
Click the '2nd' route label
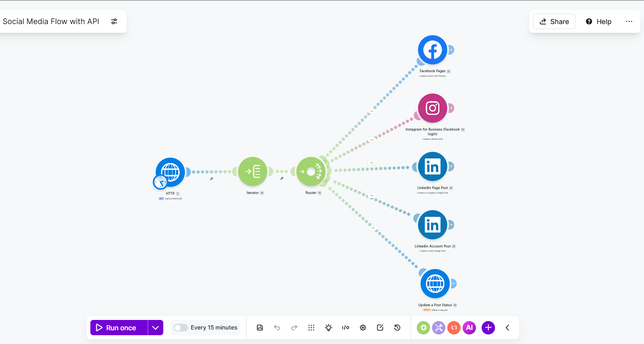point(372,140)
